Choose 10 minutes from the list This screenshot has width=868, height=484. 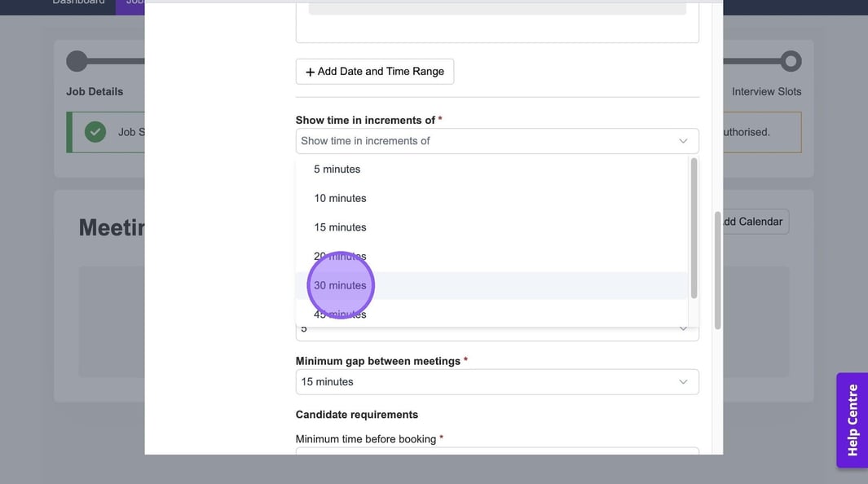coord(340,199)
